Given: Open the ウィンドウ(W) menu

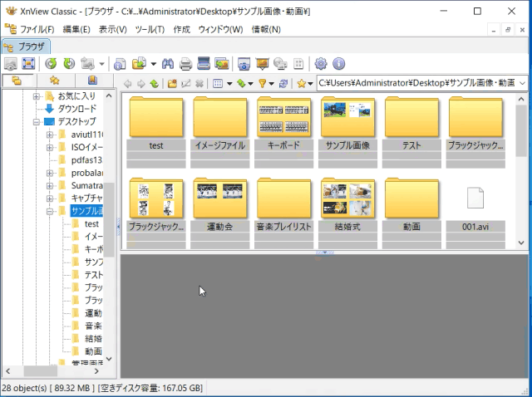Looking at the screenshot, I should pos(220,30).
